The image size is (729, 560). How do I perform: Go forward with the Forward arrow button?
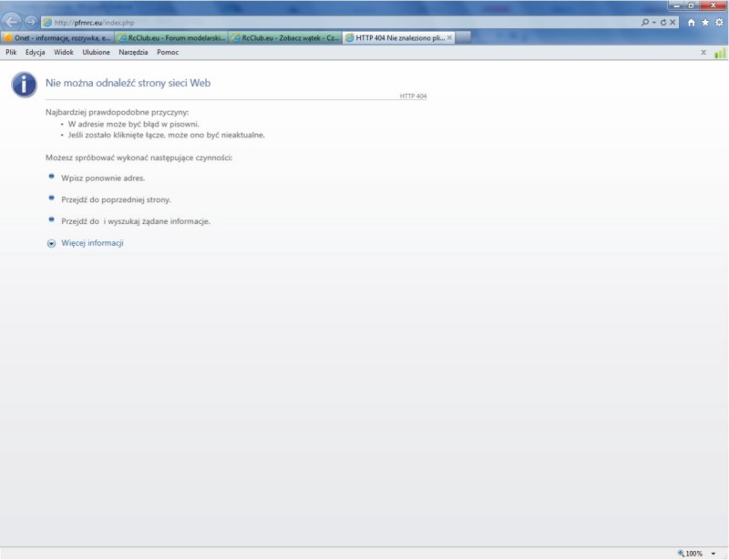pos(31,22)
